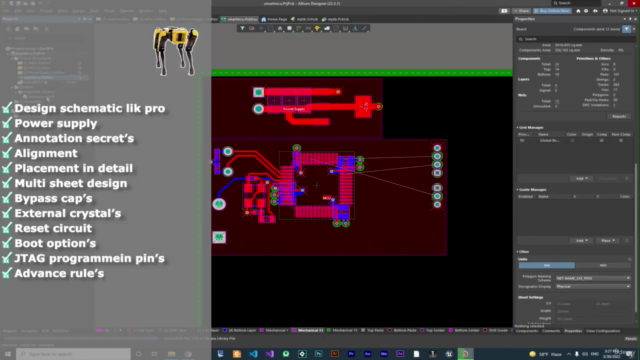Click the Windows taskbar search box
The height and width of the screenshot is (360, 640).
click(73, 354)
